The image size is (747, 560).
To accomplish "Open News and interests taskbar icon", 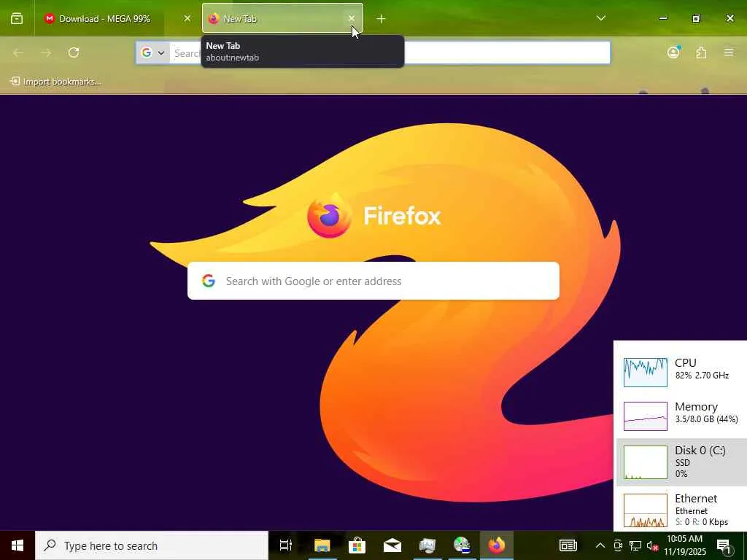I will pyautogui.click(x=568, y=545).
